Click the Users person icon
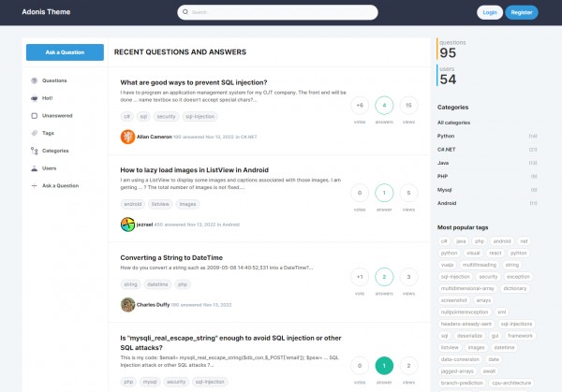The height and width of the screenshot is (392, 562). (x=35, y=168)
